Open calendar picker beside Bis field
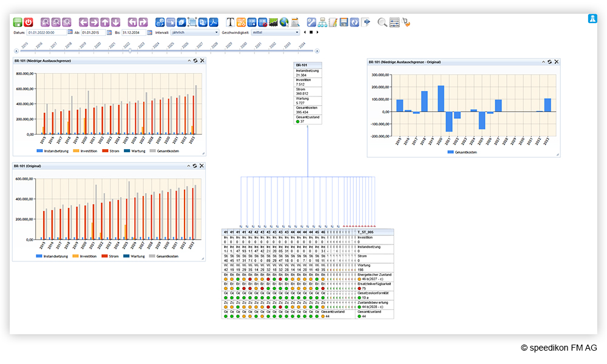Image resolution: width=607 pixels, height=364 pixels. tap(150, 33)
